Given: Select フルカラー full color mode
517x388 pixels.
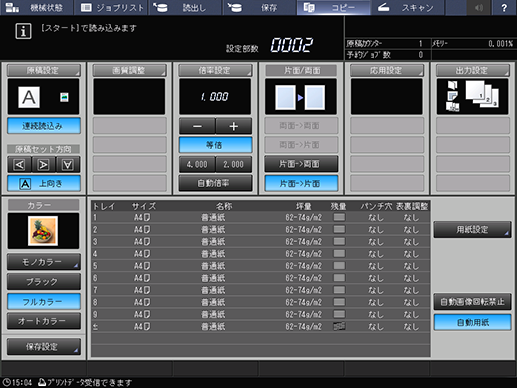Looking at the screenshot, I should [x=44, y=302].
